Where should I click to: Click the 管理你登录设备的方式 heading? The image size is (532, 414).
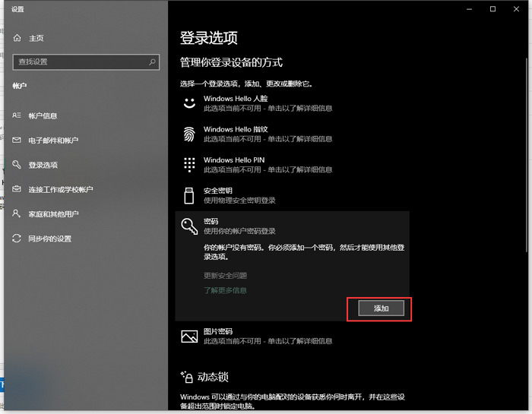[x=231, y=62]
